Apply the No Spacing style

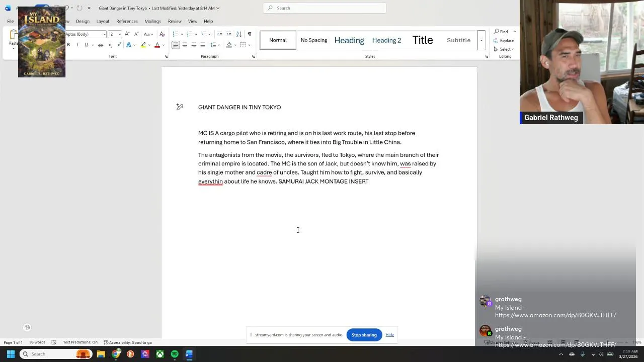click(x=314, y=40)
